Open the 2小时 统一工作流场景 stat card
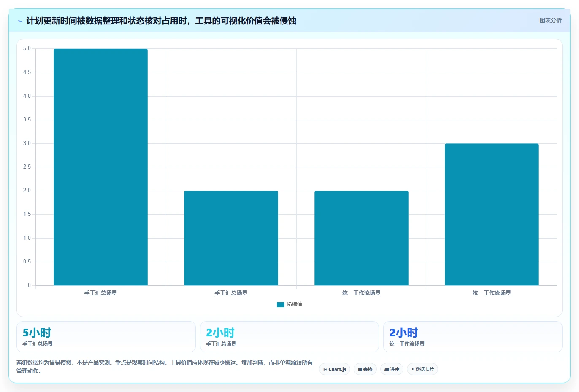 pos(473,337)
